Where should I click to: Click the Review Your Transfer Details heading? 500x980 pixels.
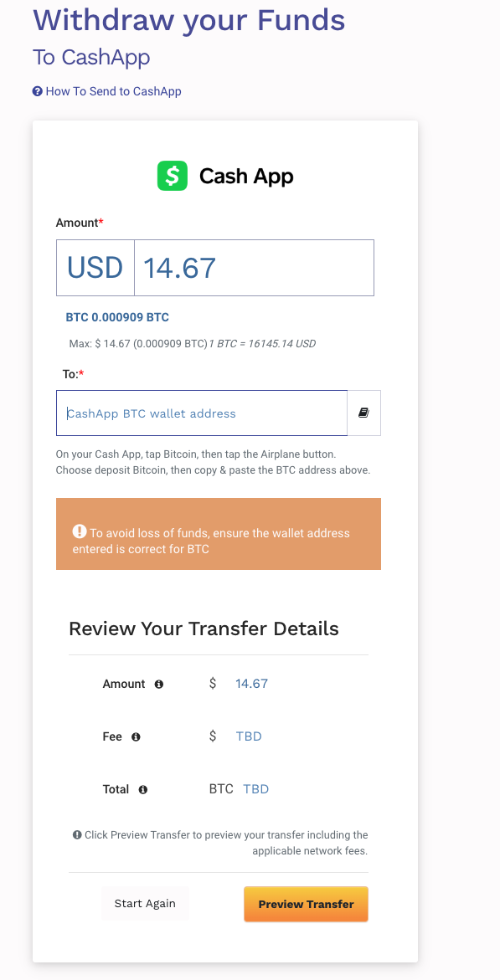click(204, 629)
